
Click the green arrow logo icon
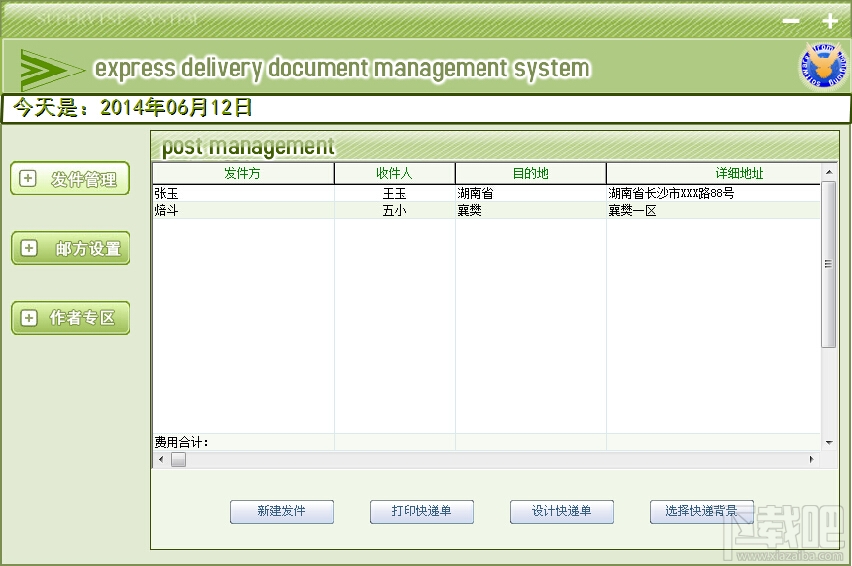point(51,70)
